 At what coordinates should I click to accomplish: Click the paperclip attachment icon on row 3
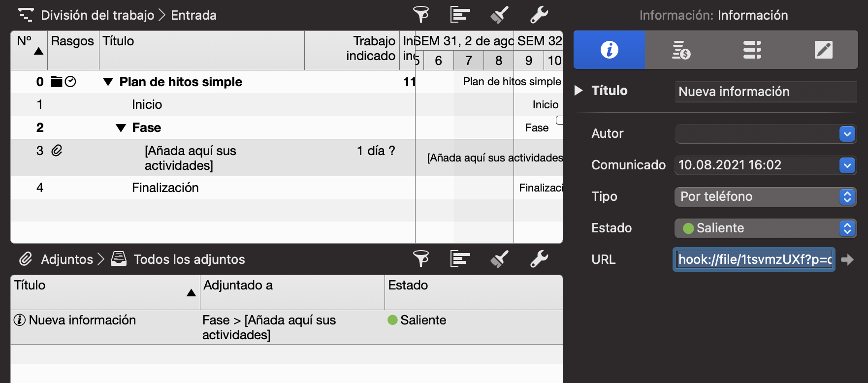(57, 151)
